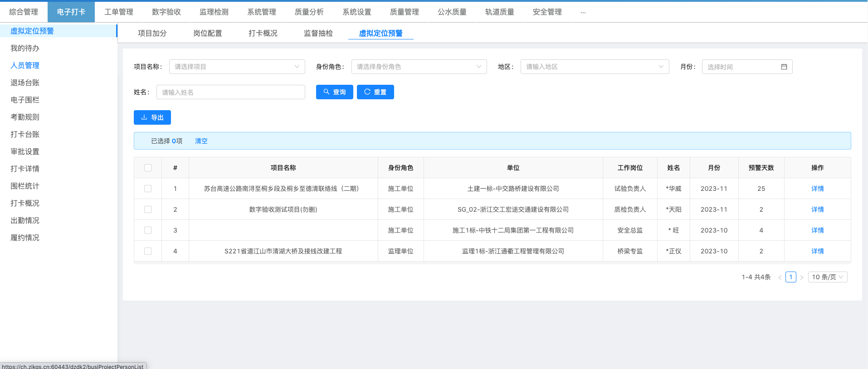Open 系统管理 top menu

[x=262, y=12]
